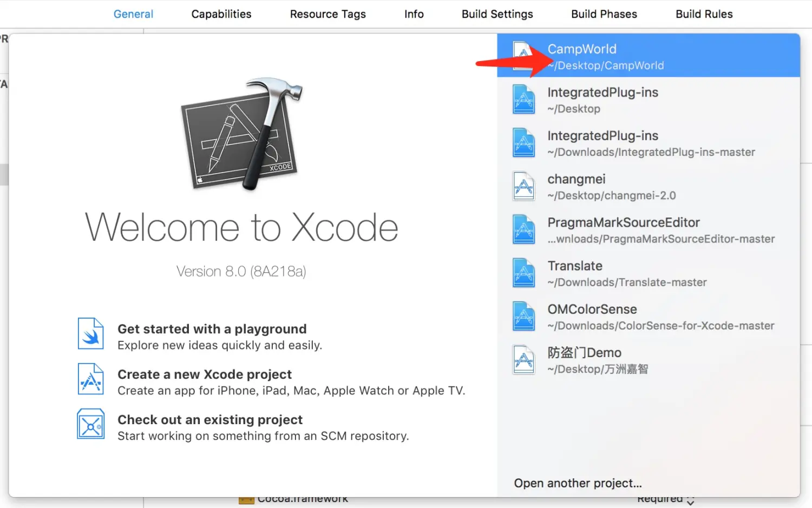Select the changmei recent project
The image size is (812, 508).
pos(649,186)
